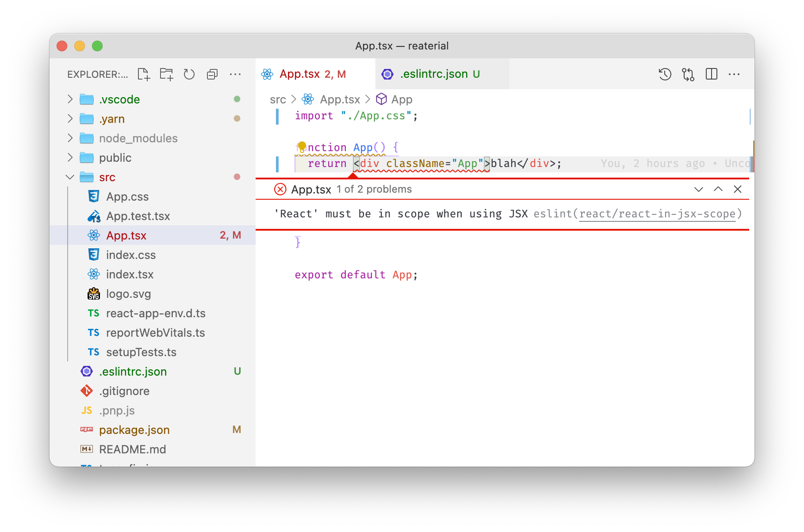This screenshot has width=804, height=532.
Task: Click the markdown icon beside README.md
Action: coord(87,449)
